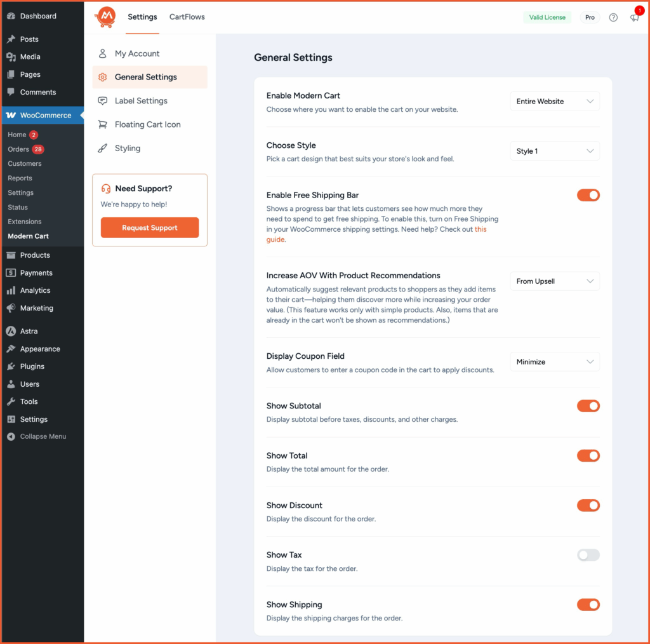Click the red notification badge on megaphone
650x644 pixels.
(640, 10)
